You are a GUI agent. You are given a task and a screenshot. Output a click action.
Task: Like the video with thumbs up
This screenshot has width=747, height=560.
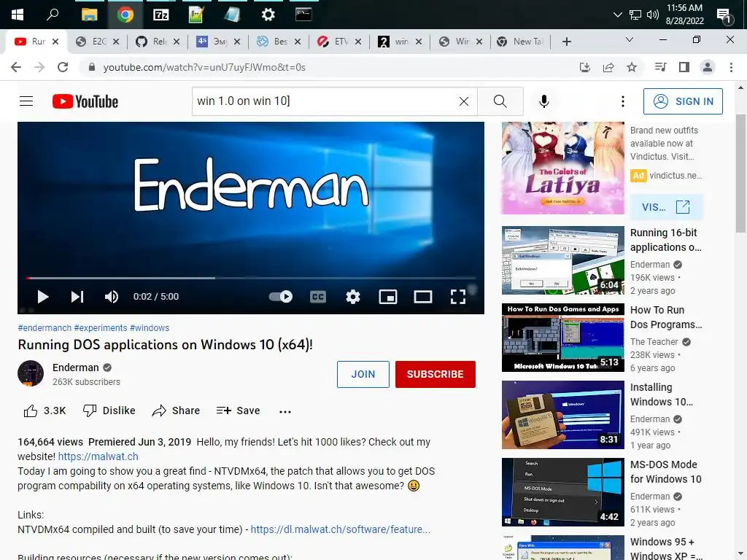(x=44, y=411)
